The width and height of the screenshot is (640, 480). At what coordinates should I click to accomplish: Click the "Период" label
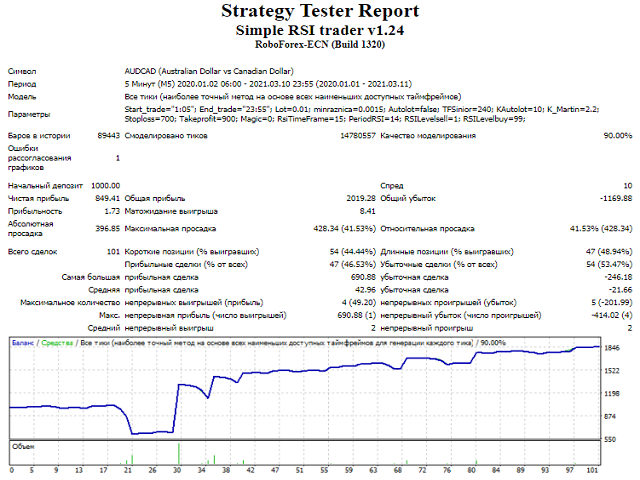(22, 84)
